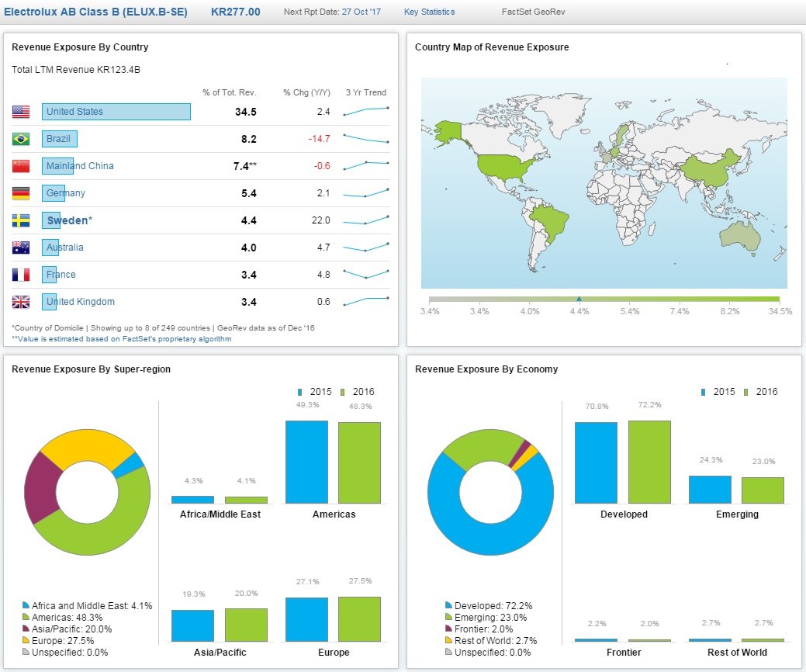The width and height of the screenshot is (806, 672).
Task: Click the 4.4% marker on map scale
Action: click(x=579, y=299)
